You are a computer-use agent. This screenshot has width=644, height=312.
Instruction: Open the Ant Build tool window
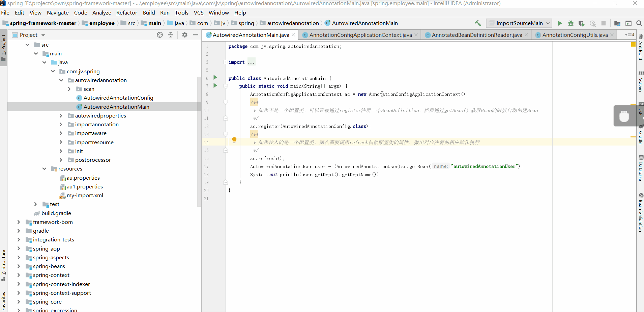pyautogui.click(x=640, y=48)
